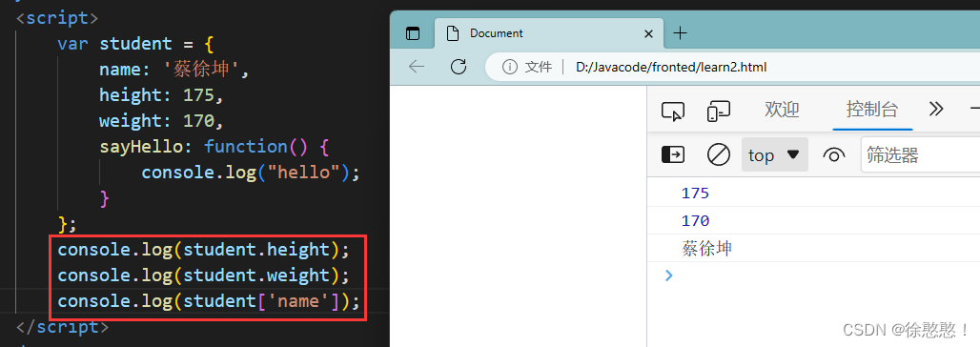
Task: Open the top context dropdown
Action: (774, 154)
